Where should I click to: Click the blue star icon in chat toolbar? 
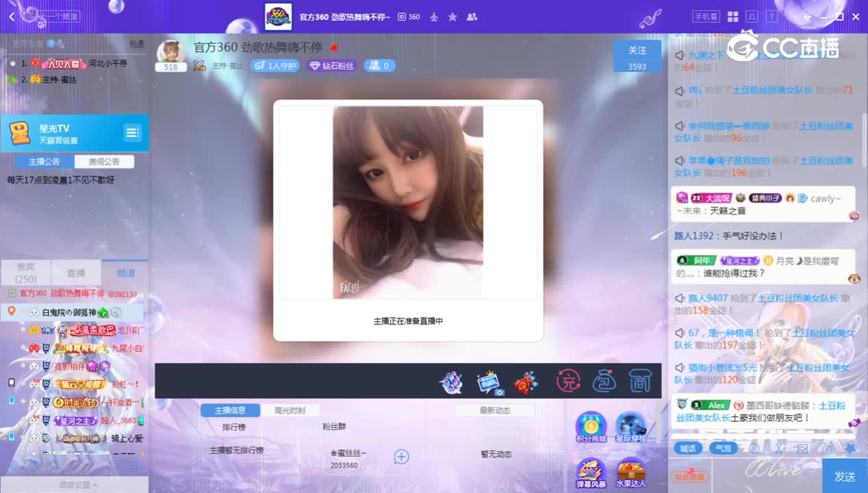coord(850,448)
